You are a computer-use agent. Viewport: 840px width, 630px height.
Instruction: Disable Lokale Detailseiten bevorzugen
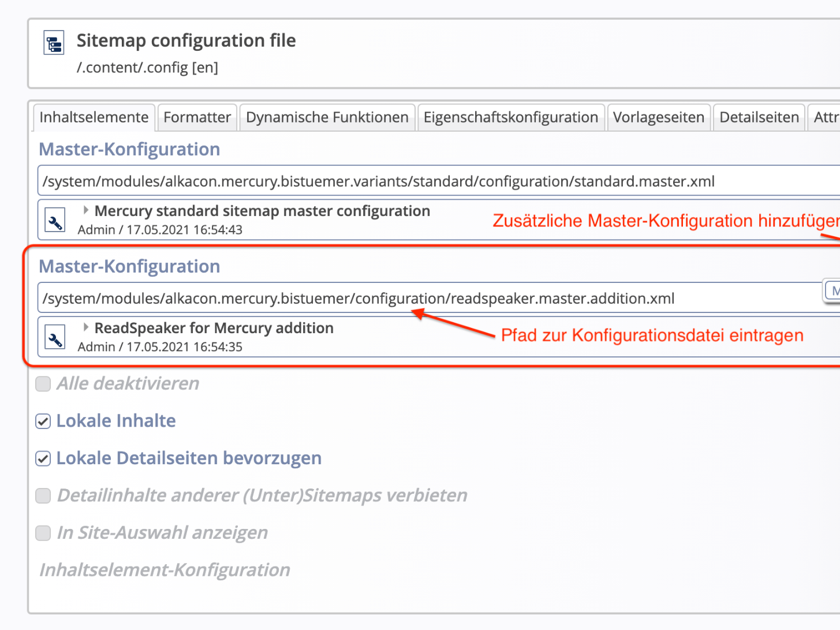(x=43, y=458)
